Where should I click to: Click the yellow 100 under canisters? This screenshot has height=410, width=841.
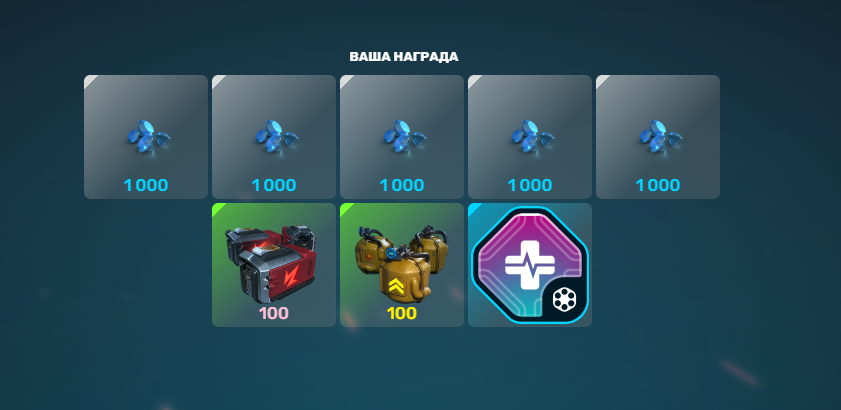pos(402,313)
